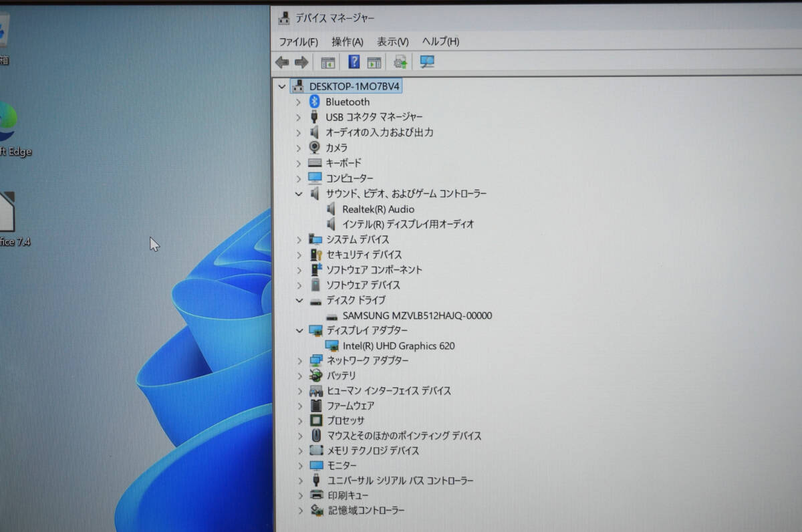Click the カメラ webcam icon
Viewport: 802px width, 532px height.
[x=315, y=148]
